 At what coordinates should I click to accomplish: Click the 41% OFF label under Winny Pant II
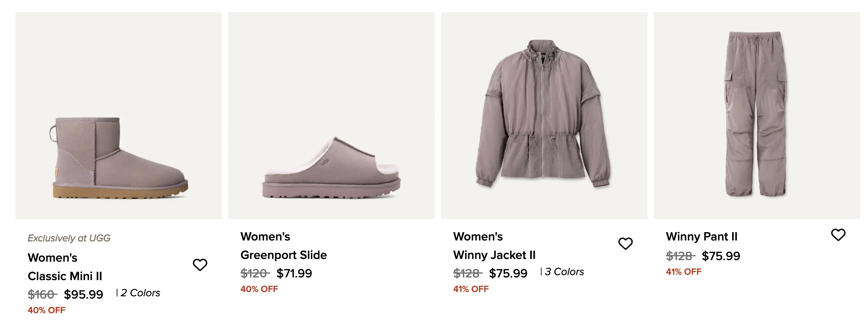(x=684, y=272)
